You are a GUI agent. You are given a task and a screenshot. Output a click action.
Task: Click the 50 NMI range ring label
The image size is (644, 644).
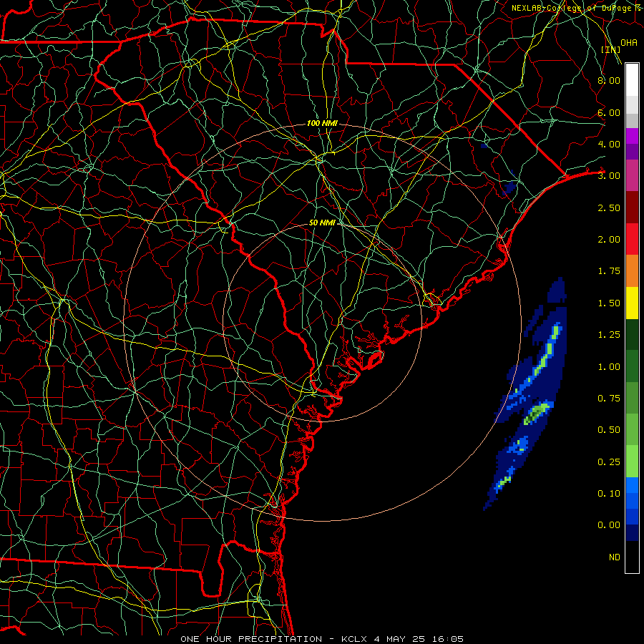pos(322,223)
